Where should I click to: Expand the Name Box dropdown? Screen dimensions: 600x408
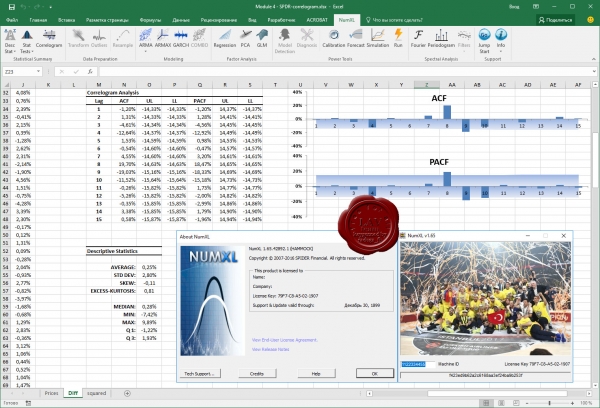(x=38, y=72)
